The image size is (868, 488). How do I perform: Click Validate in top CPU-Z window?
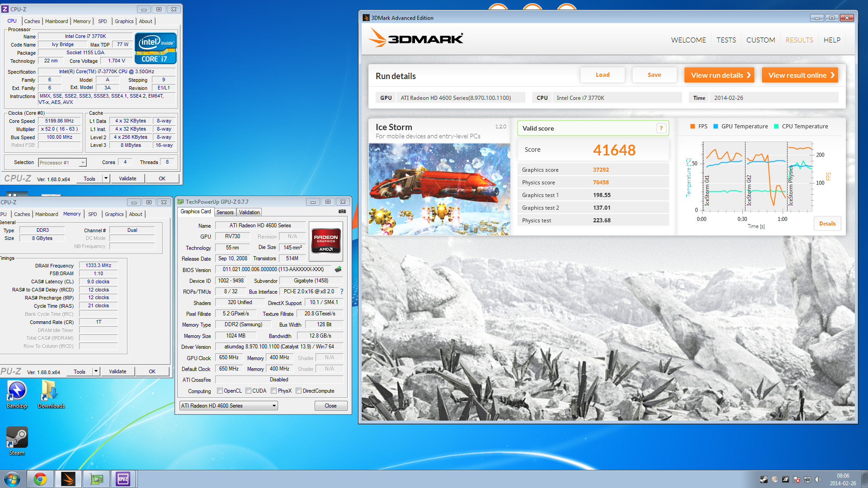click(127, 178)
